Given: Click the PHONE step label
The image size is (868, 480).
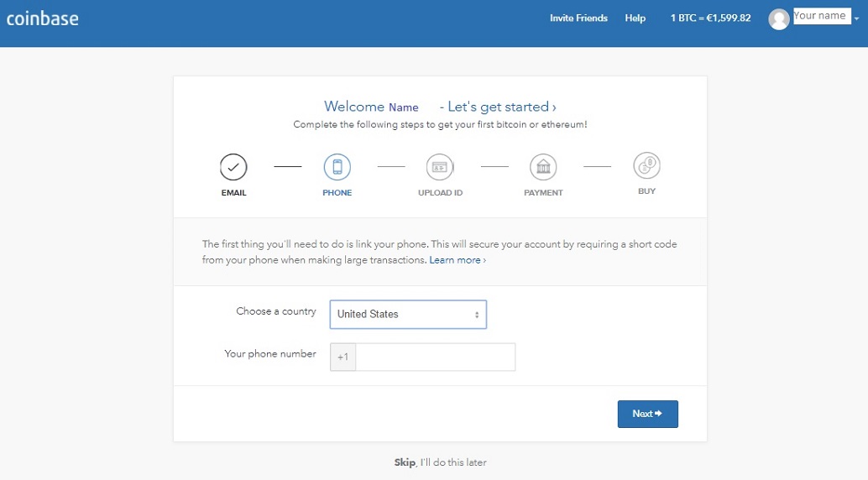Looking at the screenshot, I should tap(337, 193).
